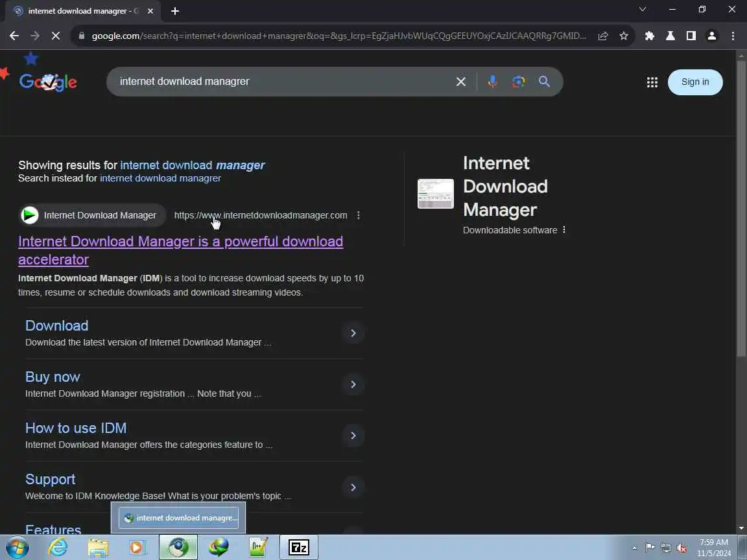Open Chrome three-dot menu
This screenshot has height=560, width=747.
point(733,36)
